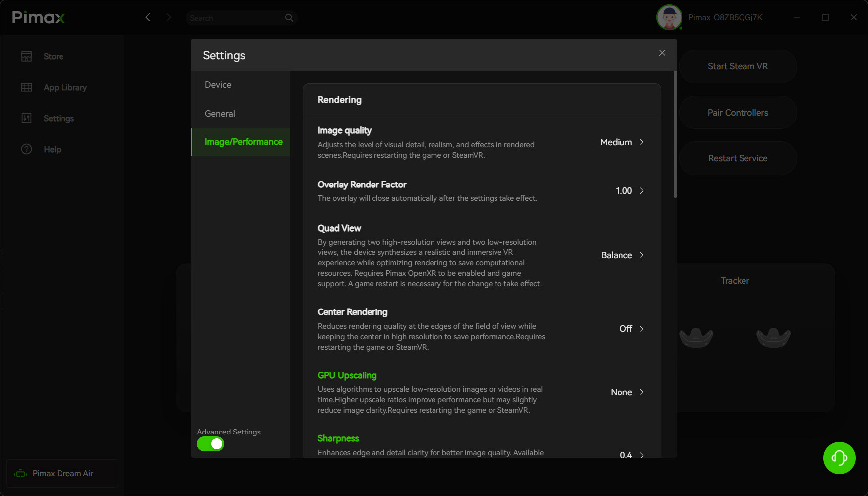
Task: Click the user avatar picture
Action: 669,18
